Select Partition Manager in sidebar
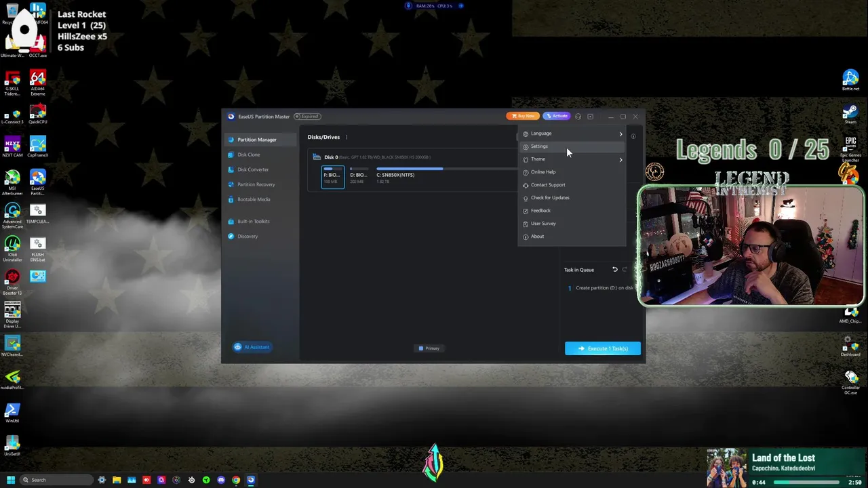The height and width of the screenshot is (488, 868). pyautogui.click(x=260, y=140)
